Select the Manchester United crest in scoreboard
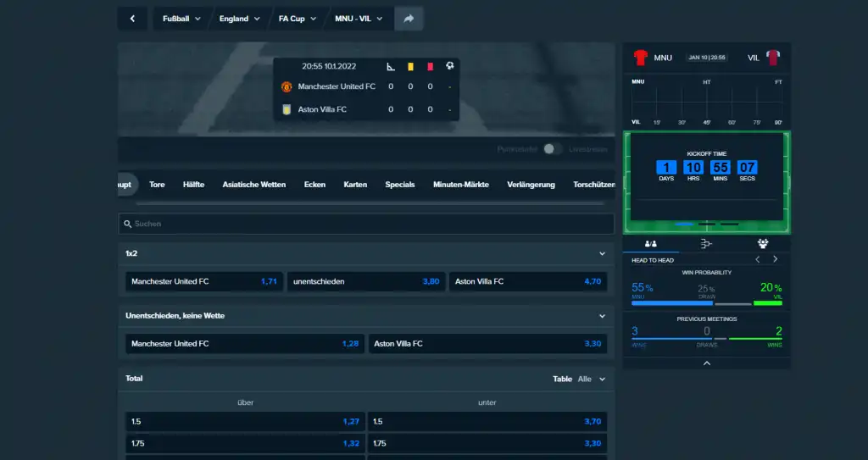 (287, 87)
